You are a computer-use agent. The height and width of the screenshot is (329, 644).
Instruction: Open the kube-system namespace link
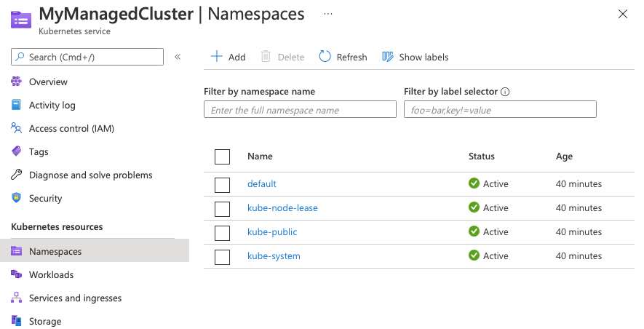point(274,256)
